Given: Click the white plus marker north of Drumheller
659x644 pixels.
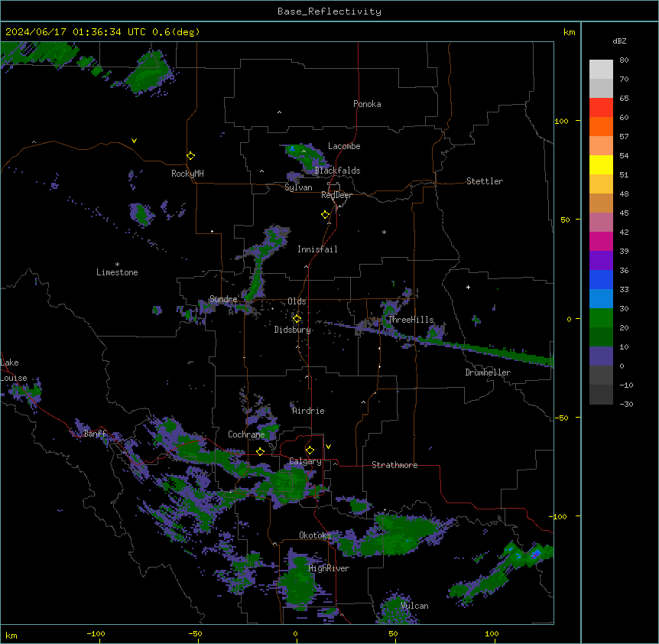Looking at the screenshot, I should [x=468, y=287].
